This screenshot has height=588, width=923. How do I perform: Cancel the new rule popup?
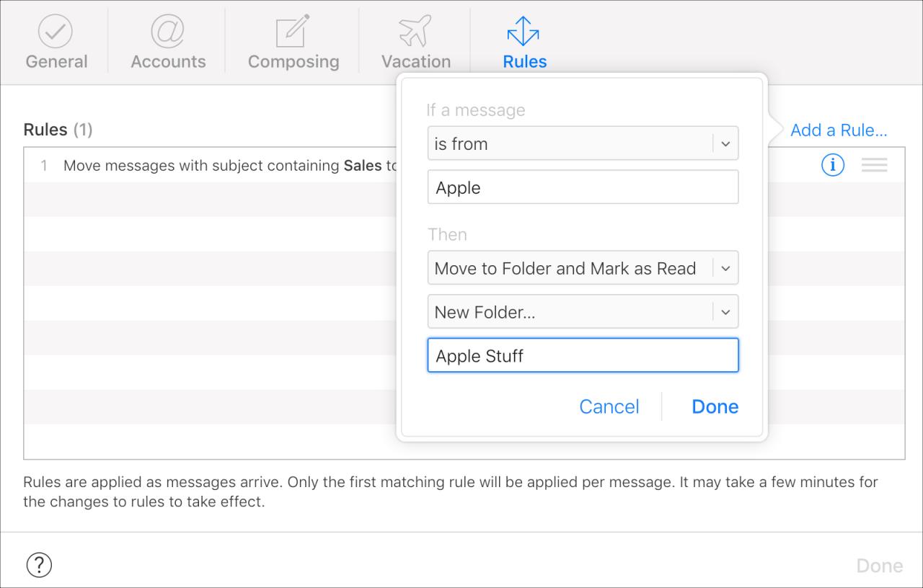point(609,406)
